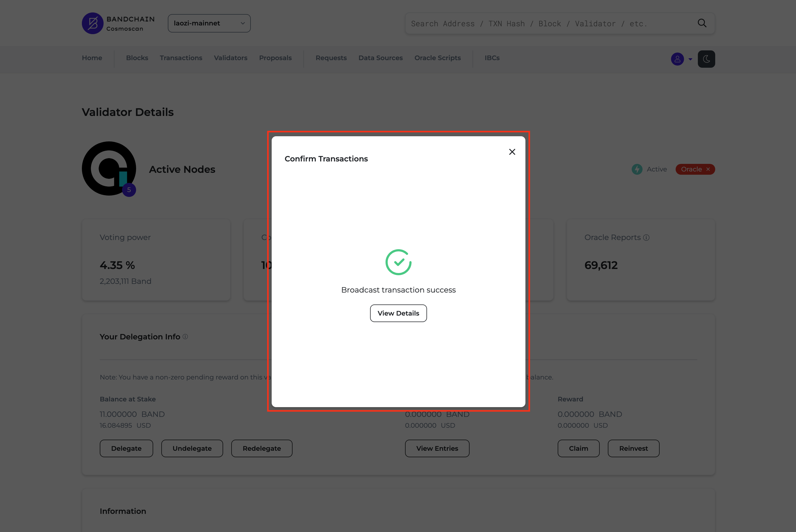Close the Confirm Transactions modal
Viewport: 796px width, 532px height.
click(x=512, y=151)
